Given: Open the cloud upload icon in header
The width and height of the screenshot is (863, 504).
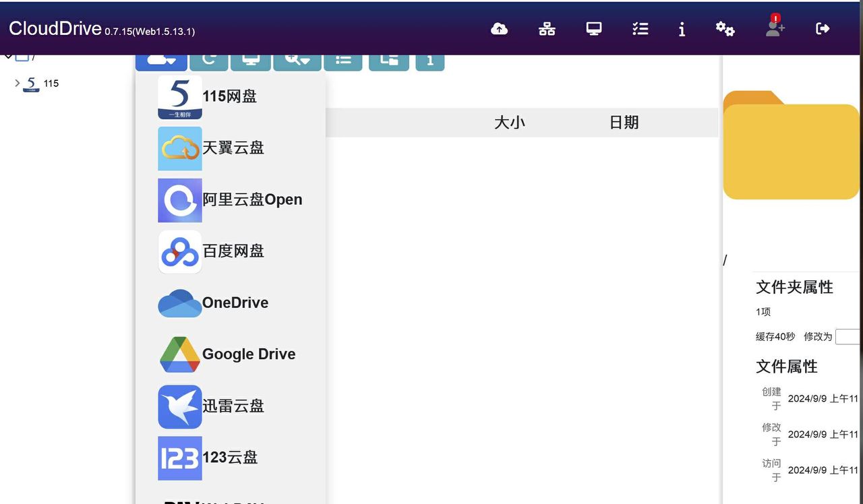Looking at the screenshot, I should tap(499, 28).
